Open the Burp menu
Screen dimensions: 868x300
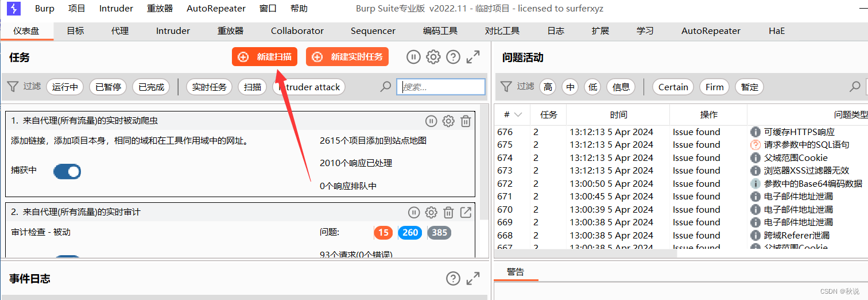(x=45, y=9)
